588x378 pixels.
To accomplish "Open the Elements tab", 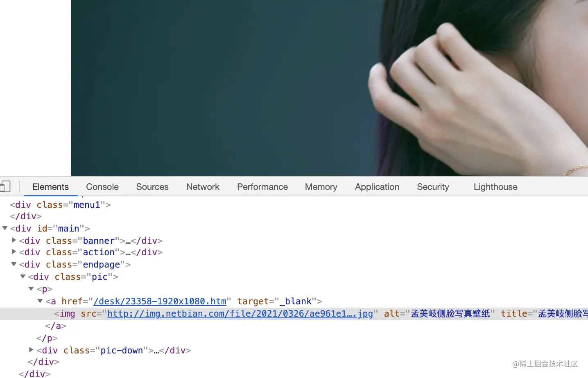I will [50, 187].
